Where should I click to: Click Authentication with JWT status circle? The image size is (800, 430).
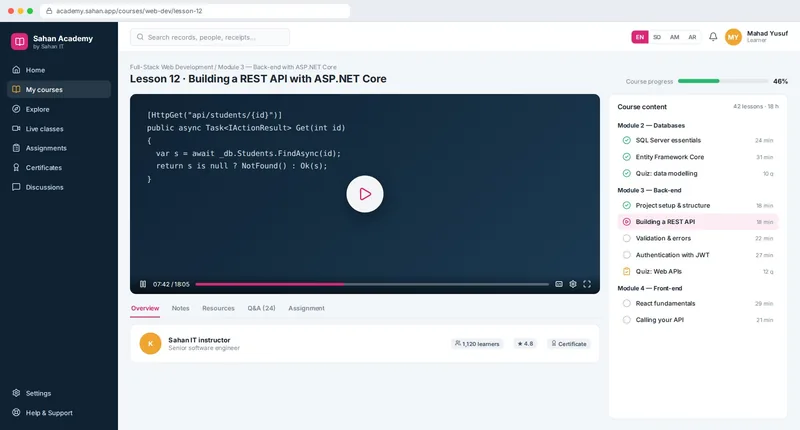tap(627, 255)
